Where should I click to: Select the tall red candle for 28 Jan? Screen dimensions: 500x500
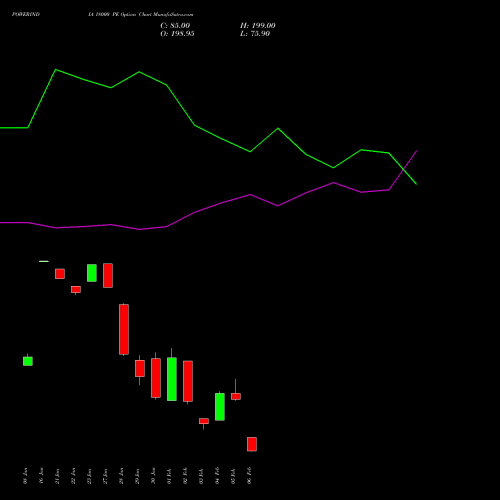124,329
